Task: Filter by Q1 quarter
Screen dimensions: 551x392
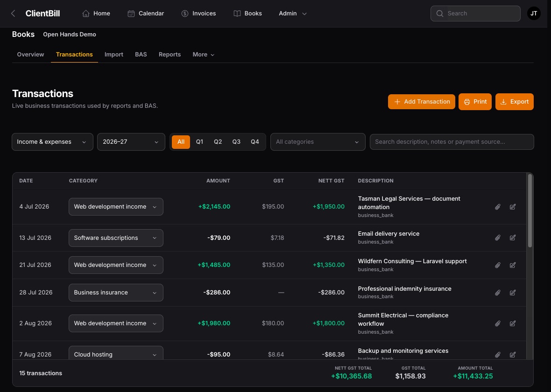Action: (x=199, y=142)
